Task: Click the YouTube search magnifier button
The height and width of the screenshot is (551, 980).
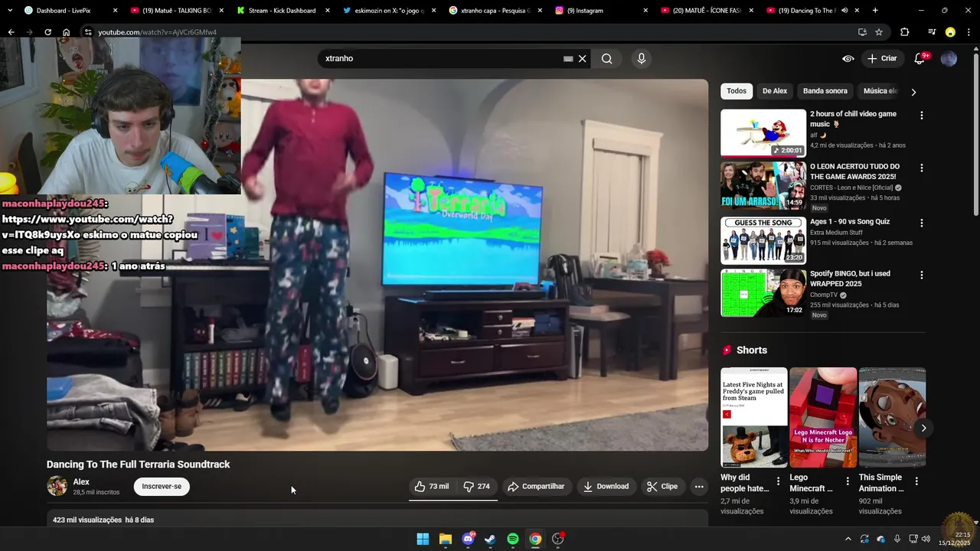Action: click(606, 58)
